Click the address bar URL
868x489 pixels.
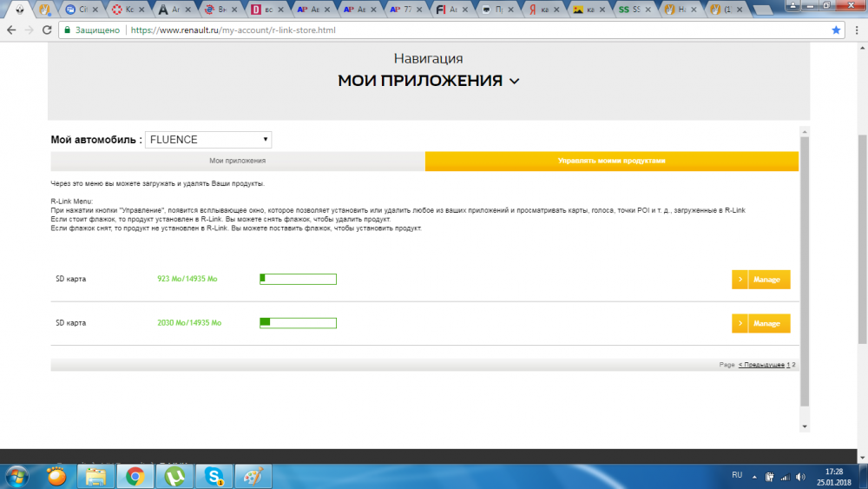tap(233, 30)
